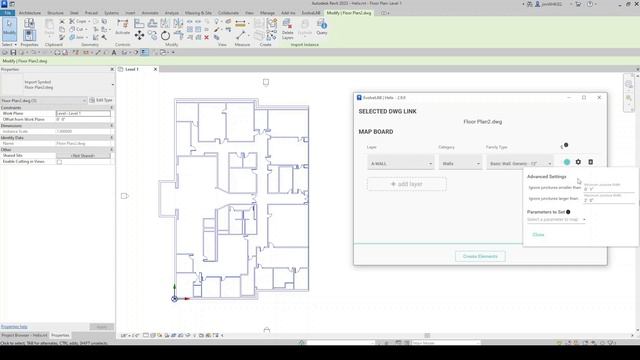Click the Text tool icon in quick access toolbar
Image resolution: width=640 pixels, height=360 pixels.
114,53
